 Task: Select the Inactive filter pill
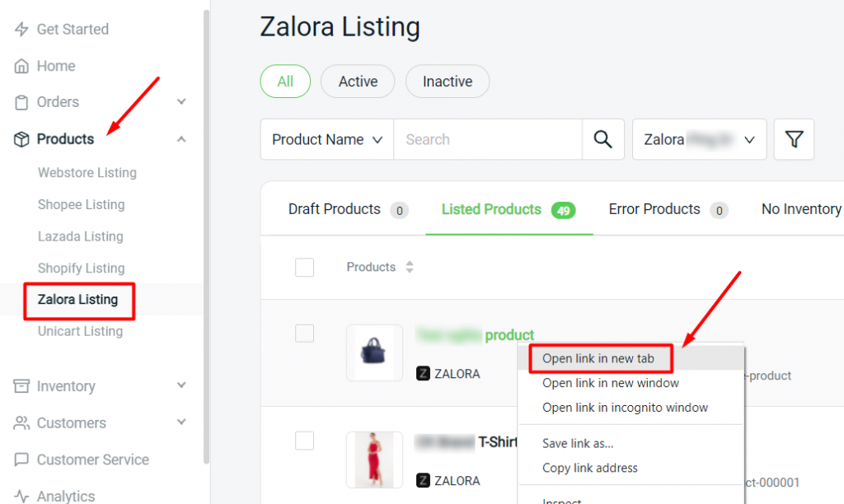click(x=448, y=82)
